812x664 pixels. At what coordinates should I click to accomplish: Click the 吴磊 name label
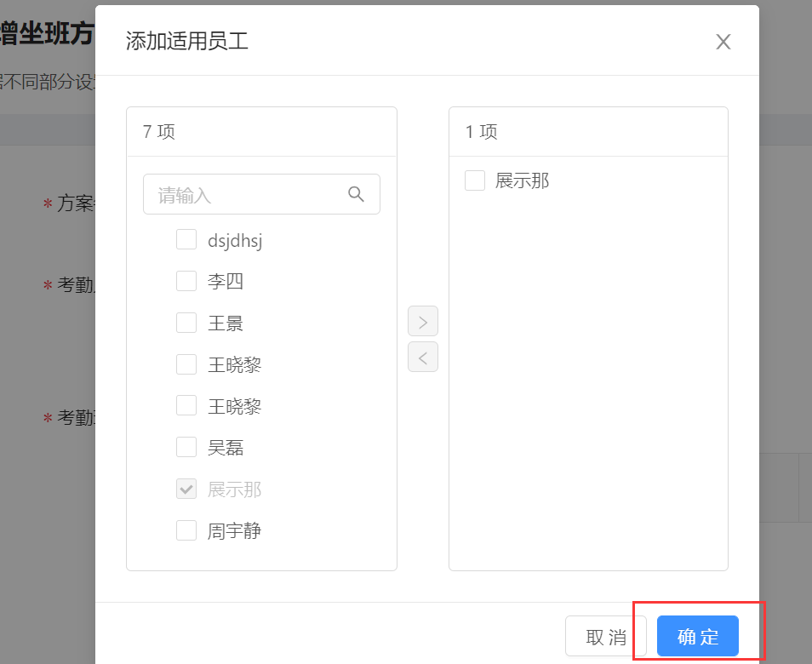226,448
